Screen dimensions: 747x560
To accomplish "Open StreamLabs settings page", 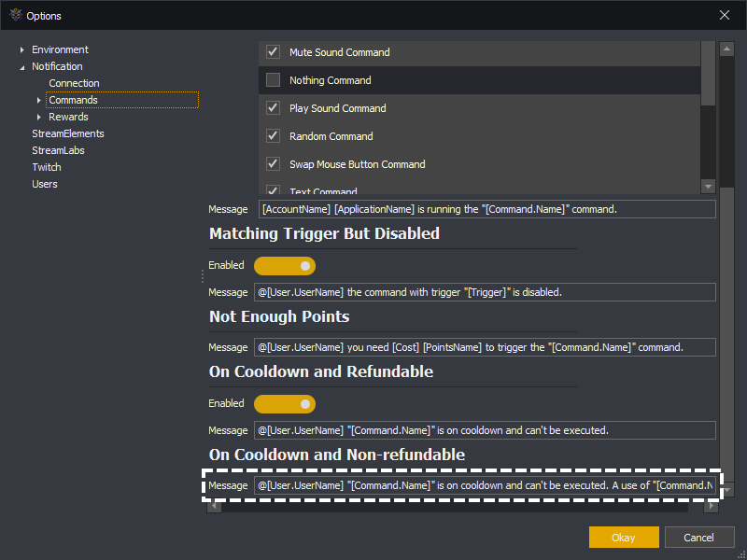I will pyautogui.click(x=58, y=150).
